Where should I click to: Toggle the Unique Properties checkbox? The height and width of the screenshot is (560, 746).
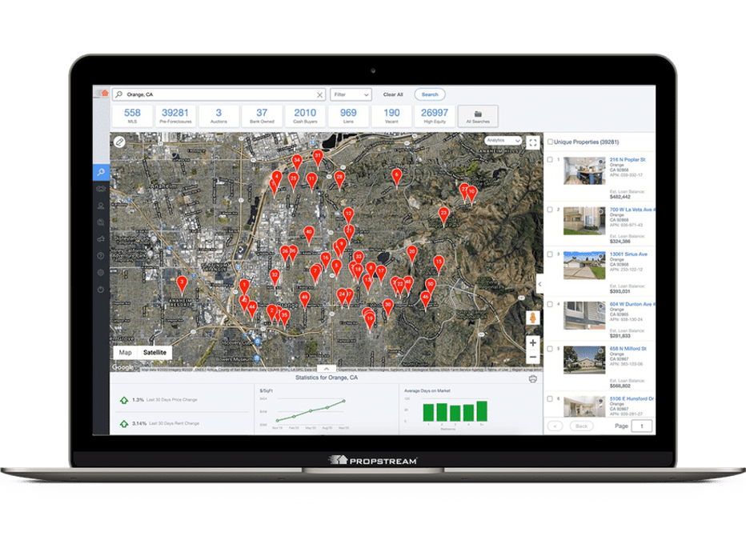(550, 142)
